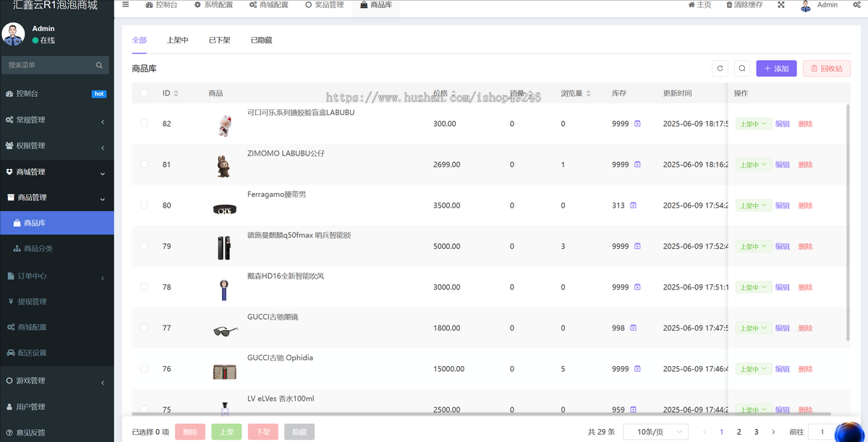Open 系统配置 top navigation tab
The width and height of the screenshot is (868, 442).
pos(213,5)
